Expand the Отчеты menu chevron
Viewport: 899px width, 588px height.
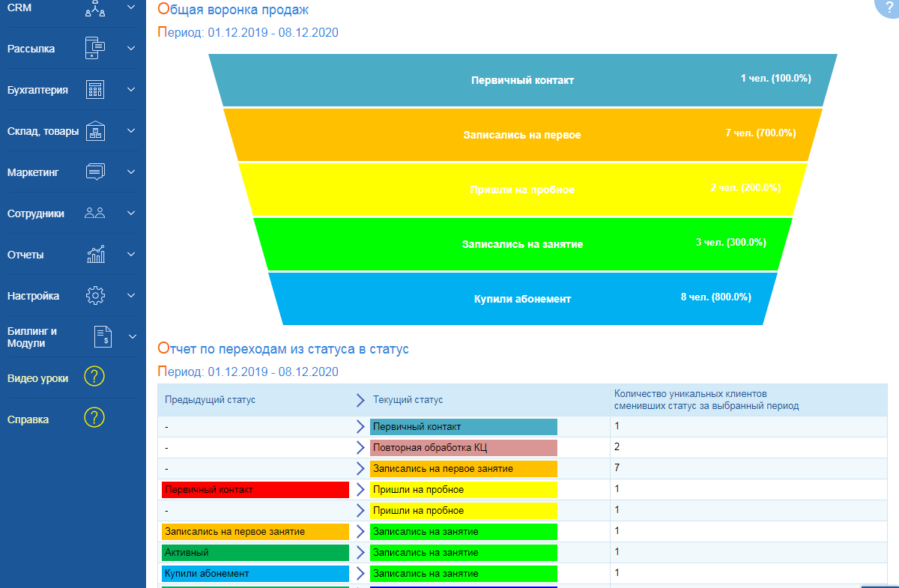132,255
